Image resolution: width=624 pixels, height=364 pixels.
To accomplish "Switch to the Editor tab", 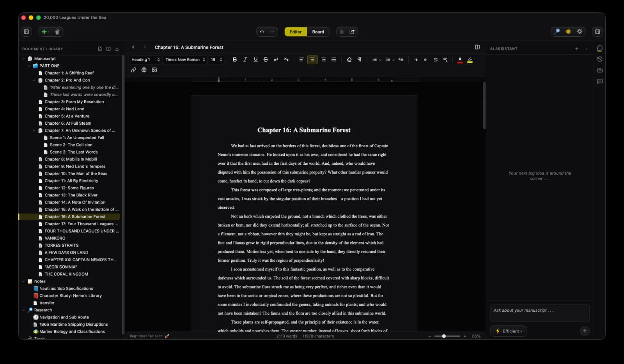I will (296, 32).
